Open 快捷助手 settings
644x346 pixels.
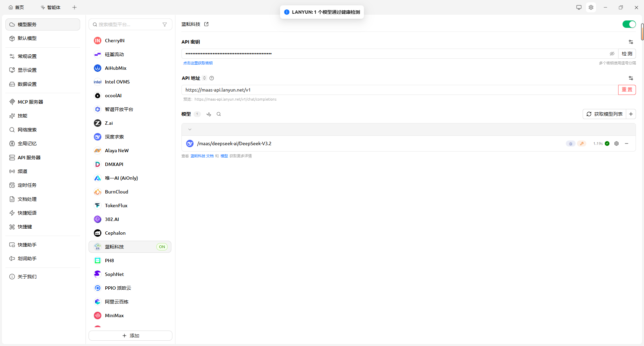43,245
